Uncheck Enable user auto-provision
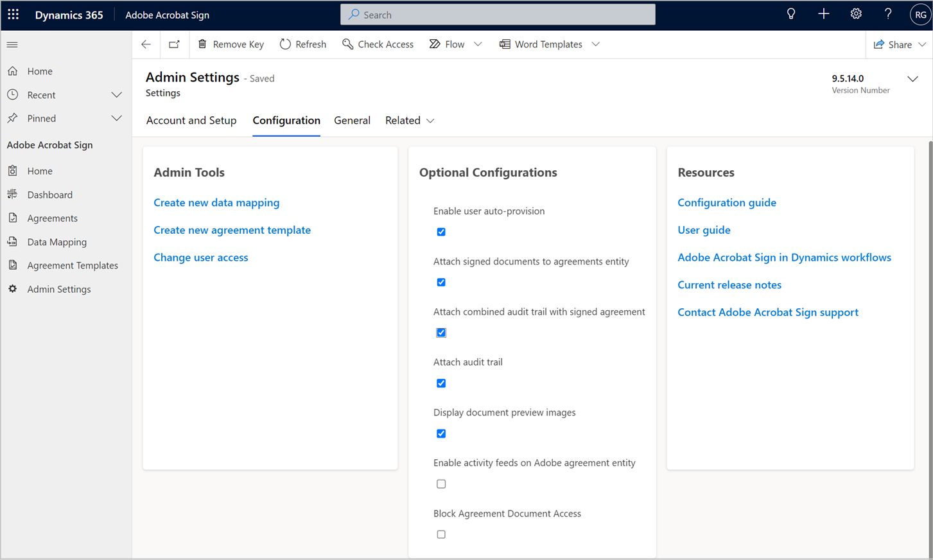Image resolution: width=933 pixels, height=560 pixels. (x=441, y=232)
